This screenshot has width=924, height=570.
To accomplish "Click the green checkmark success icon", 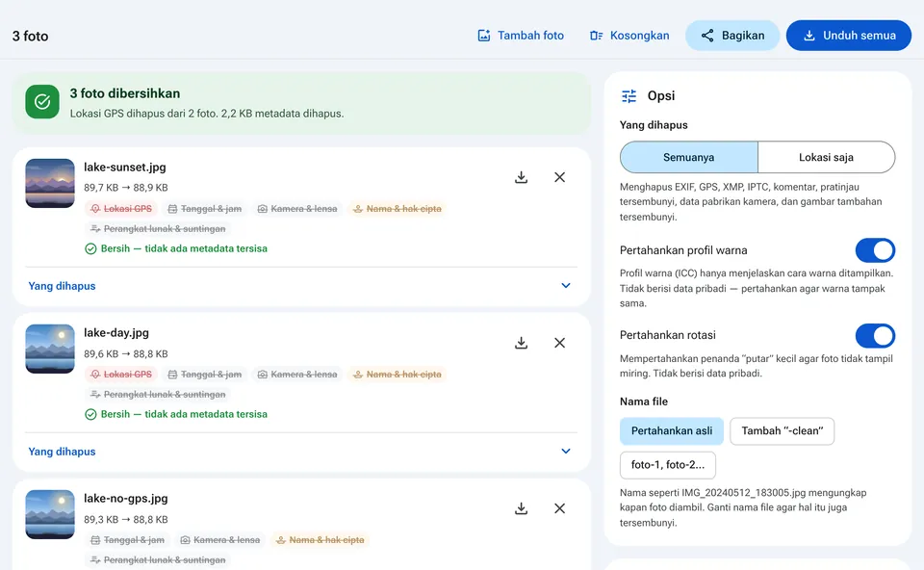I will click(x=42, y=102).
